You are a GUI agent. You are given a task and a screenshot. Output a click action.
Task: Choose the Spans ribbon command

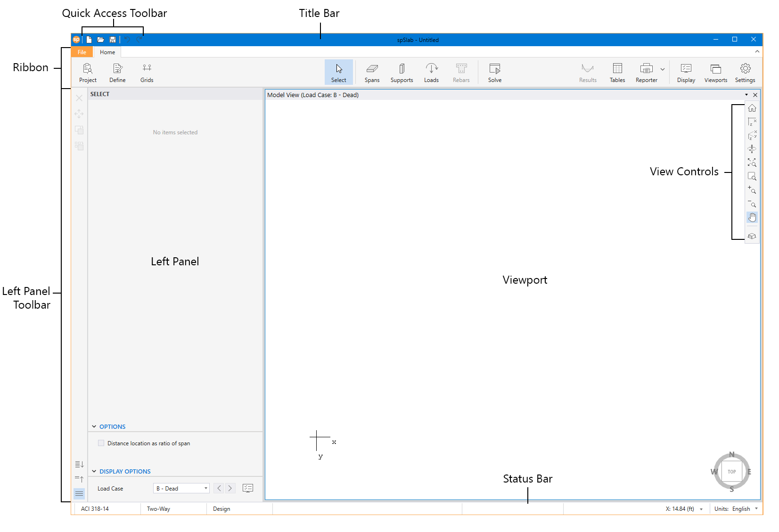372,73
